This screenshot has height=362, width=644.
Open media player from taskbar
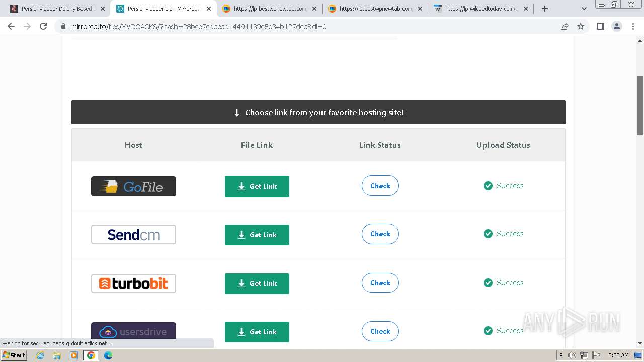(74, 355)
